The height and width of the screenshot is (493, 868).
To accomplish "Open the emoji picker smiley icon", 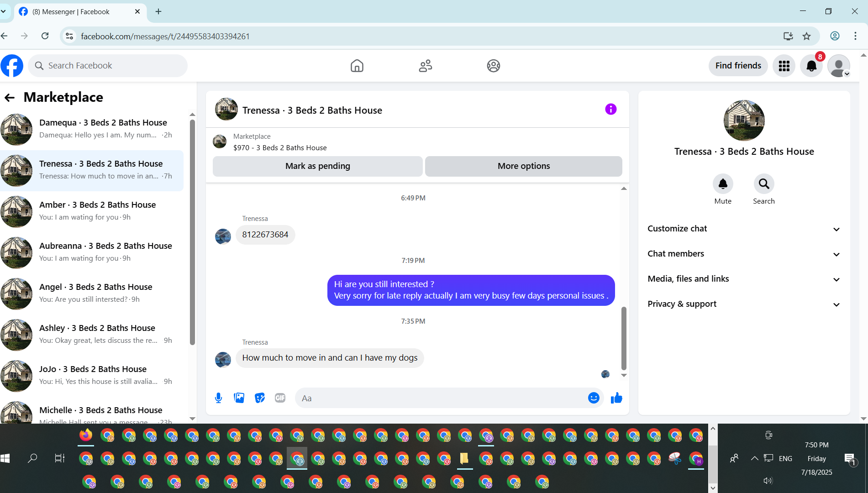I will click(x=594, y=398).
